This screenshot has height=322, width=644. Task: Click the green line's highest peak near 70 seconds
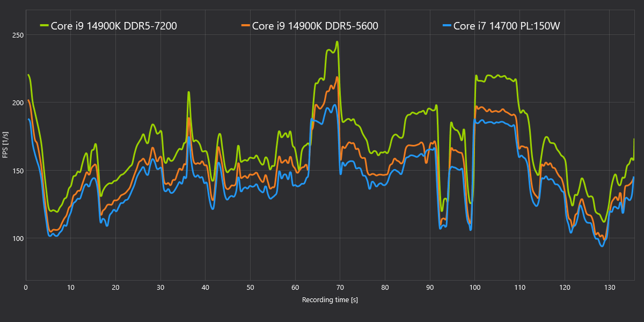[337, 42]
